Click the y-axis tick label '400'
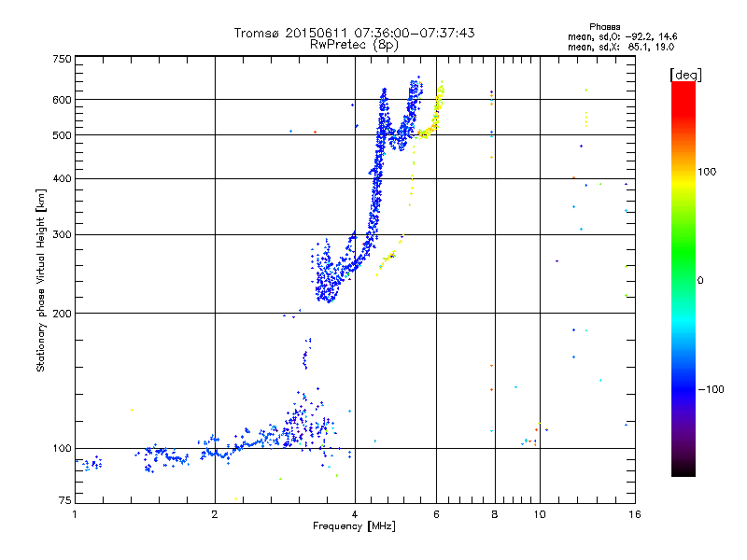 tap(62, 178)
